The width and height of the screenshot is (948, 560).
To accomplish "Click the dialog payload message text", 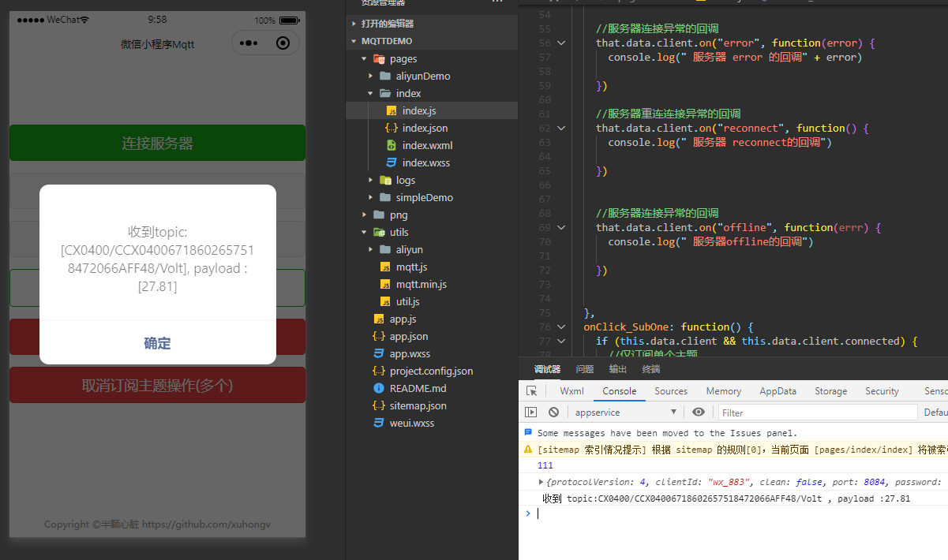I will click(158, 259).
